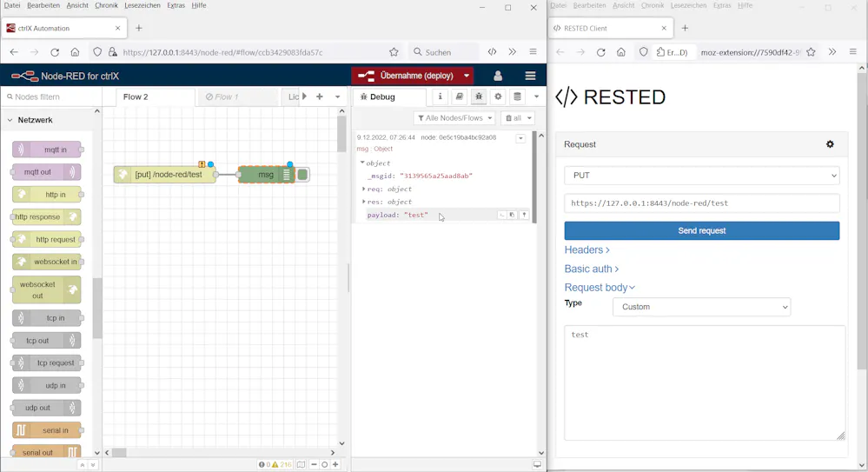Select the tcp request palette node
868x472 pixels.
tap(47, 362)
